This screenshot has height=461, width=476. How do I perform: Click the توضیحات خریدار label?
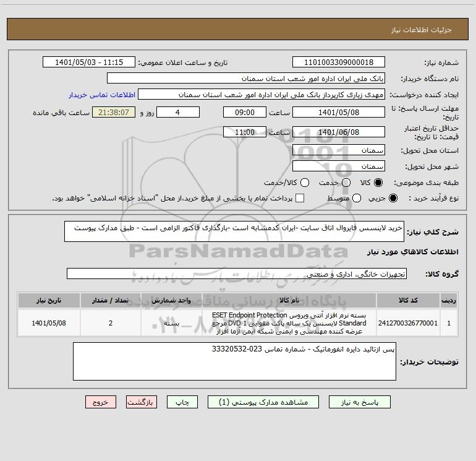pos(429,361)
